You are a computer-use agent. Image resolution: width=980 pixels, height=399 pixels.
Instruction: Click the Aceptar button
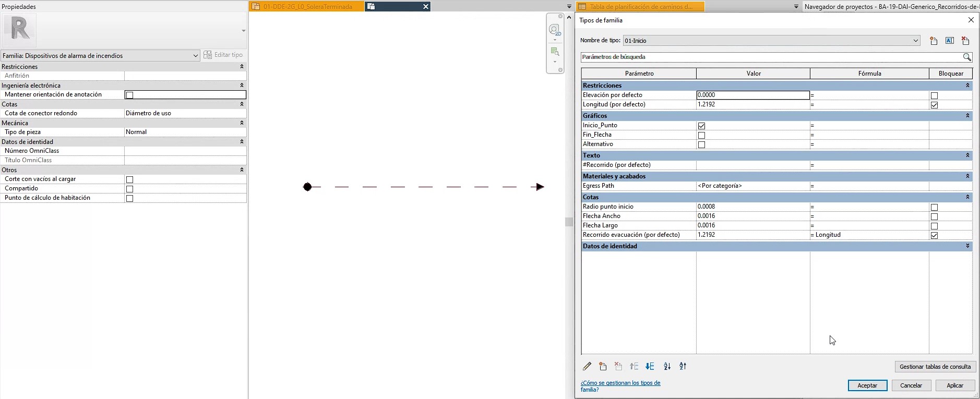tap(867, 385)
